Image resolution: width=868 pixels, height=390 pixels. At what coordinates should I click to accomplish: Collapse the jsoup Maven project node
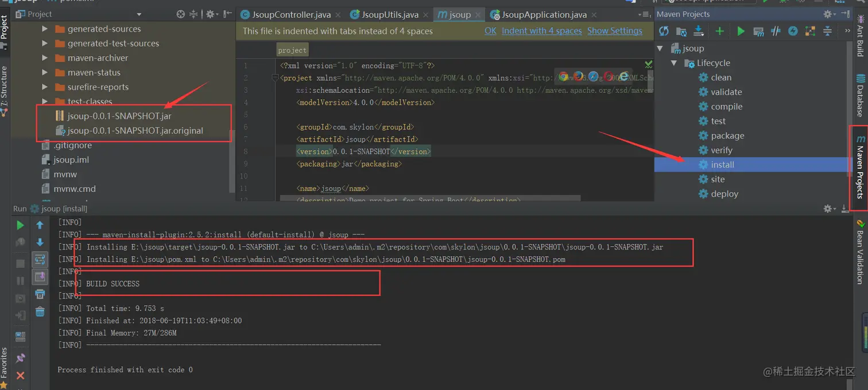coord(660,49)
